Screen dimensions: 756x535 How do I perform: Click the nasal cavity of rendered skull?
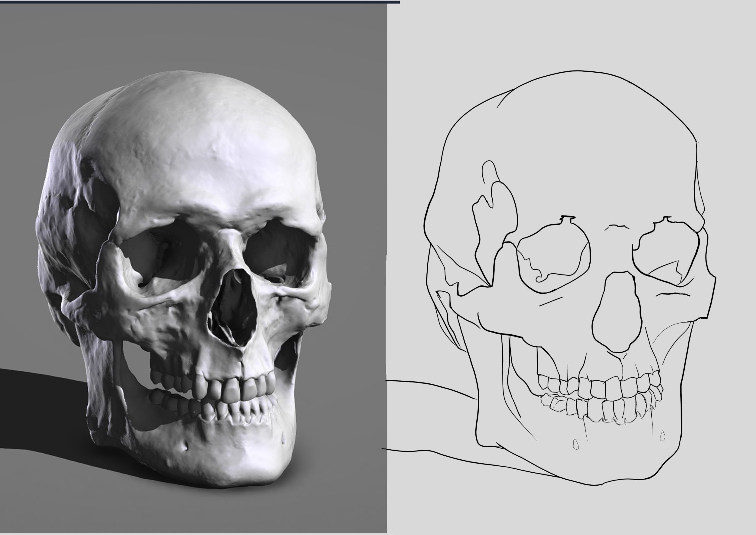[x=234, y=306]
